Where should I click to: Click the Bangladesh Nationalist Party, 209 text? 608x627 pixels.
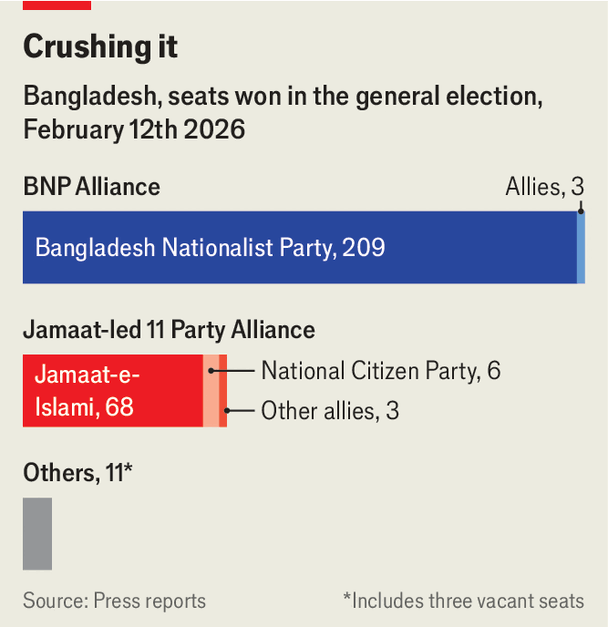tap(210, 248)
